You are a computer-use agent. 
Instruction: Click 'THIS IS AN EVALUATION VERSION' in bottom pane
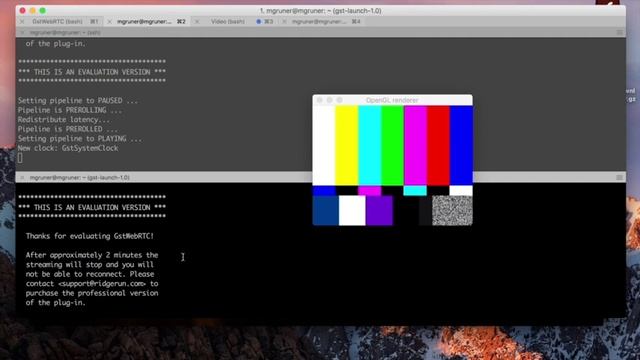point(92,207)
